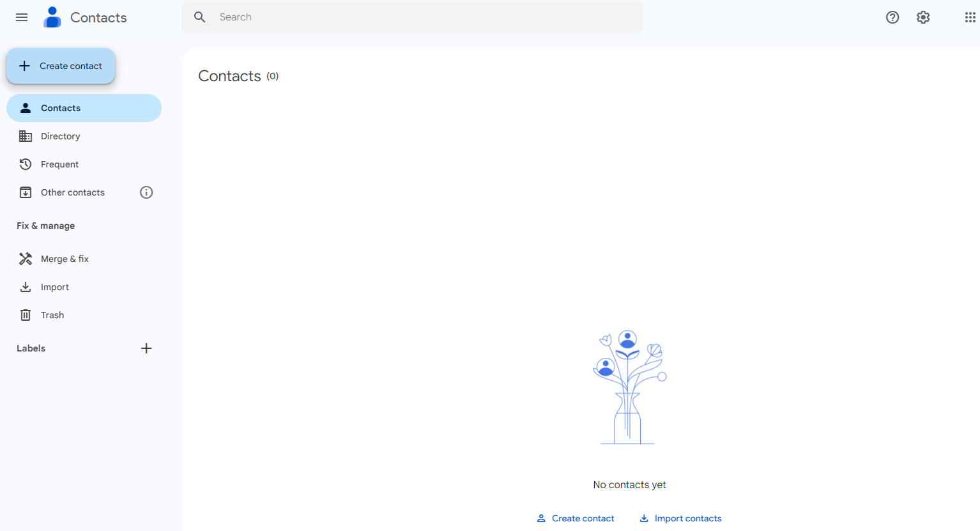Click the Other contacts info icon

point(146,192)
